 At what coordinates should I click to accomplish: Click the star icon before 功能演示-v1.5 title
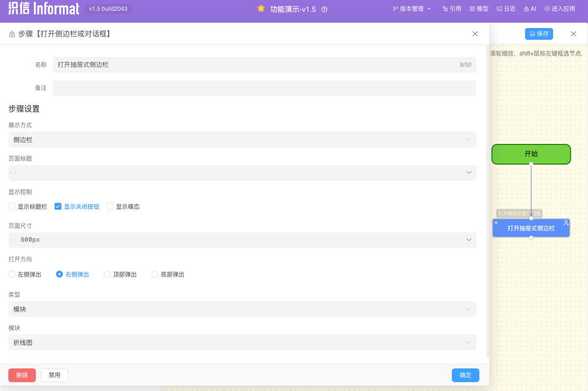(260, 8)
